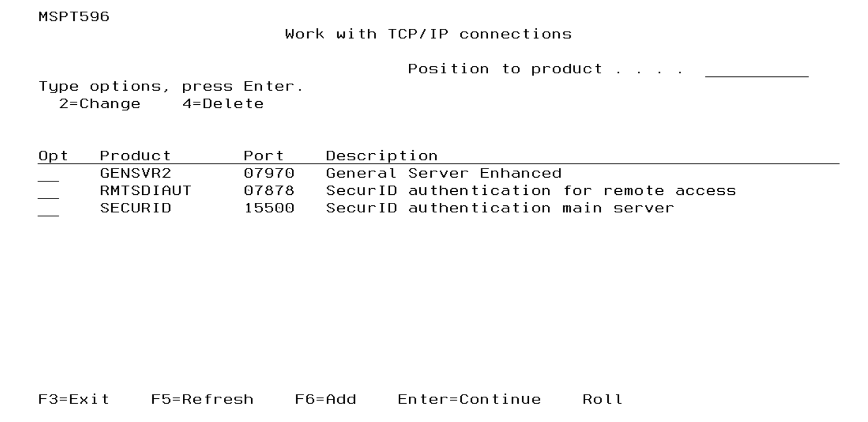Click the F5=Refresh function key label
This screenshot has width=868, height=422.
[x=202, y=399]
